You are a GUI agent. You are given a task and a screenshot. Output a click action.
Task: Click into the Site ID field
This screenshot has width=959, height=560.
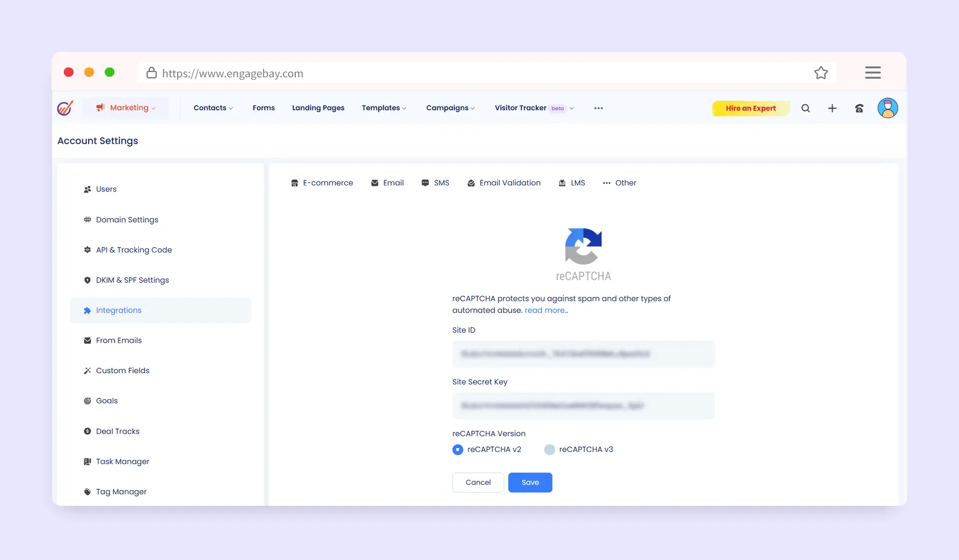coord(583,354)
